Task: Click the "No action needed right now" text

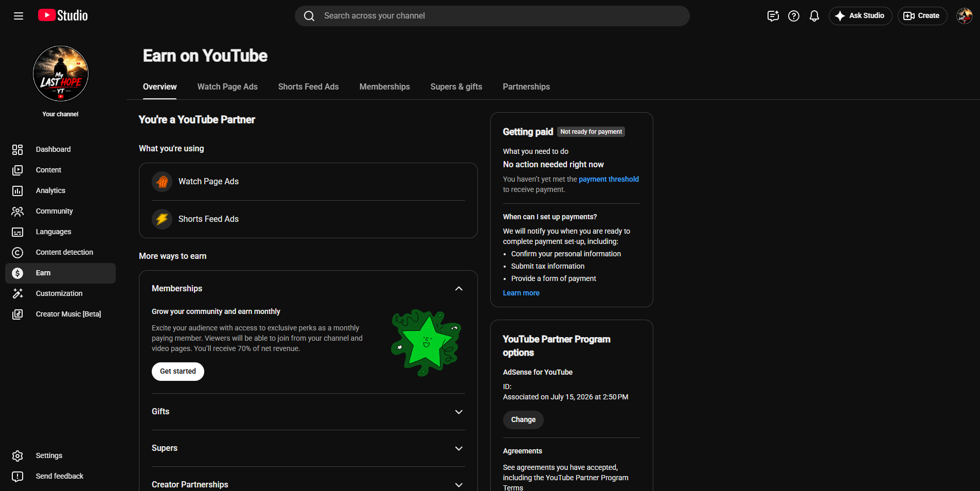Action: pos(554,165)
